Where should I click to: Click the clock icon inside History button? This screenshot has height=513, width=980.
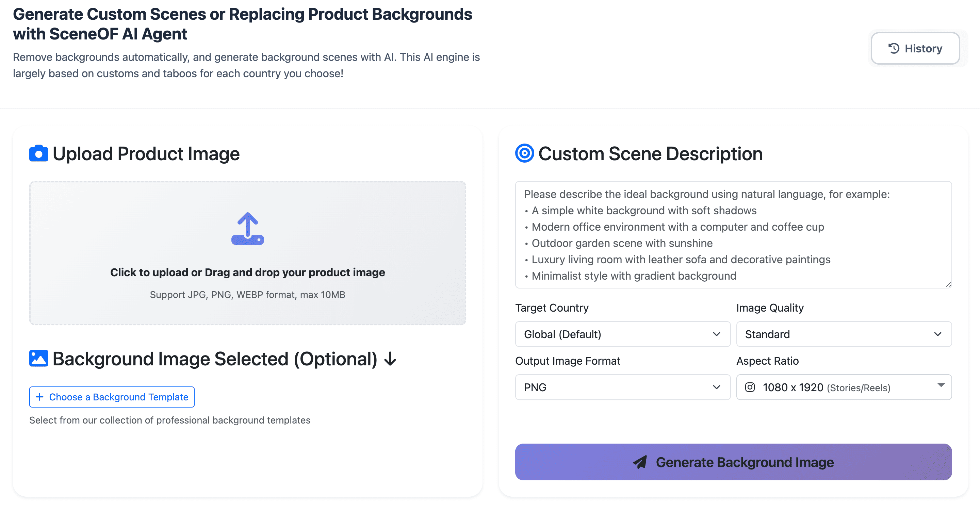[893, 48]
